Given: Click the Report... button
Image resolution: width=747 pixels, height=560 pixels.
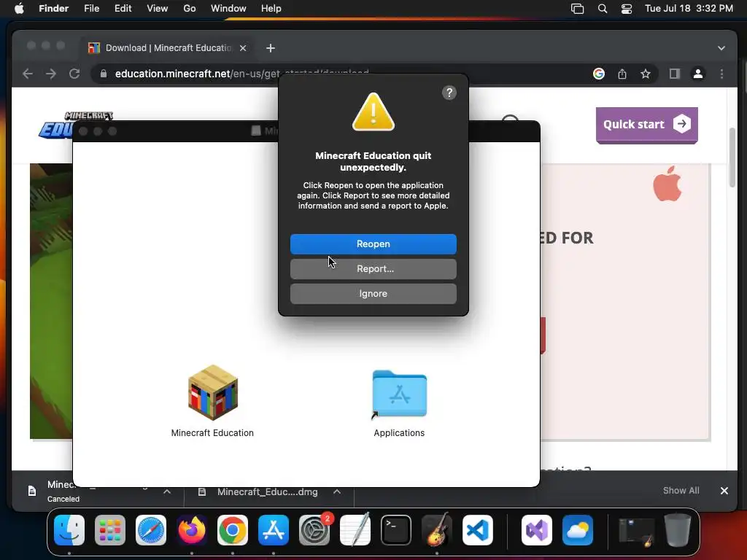Looking at the screenshot, I should coord(373,268).
